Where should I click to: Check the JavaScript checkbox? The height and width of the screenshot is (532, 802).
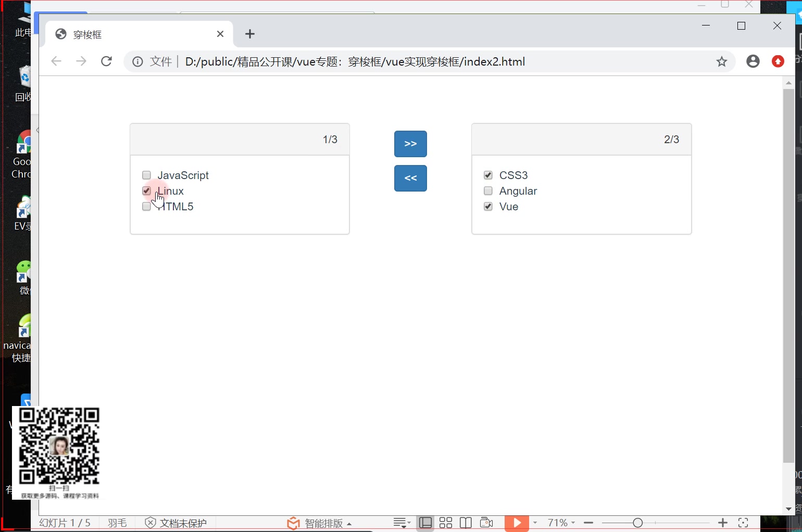click(146, 175)
